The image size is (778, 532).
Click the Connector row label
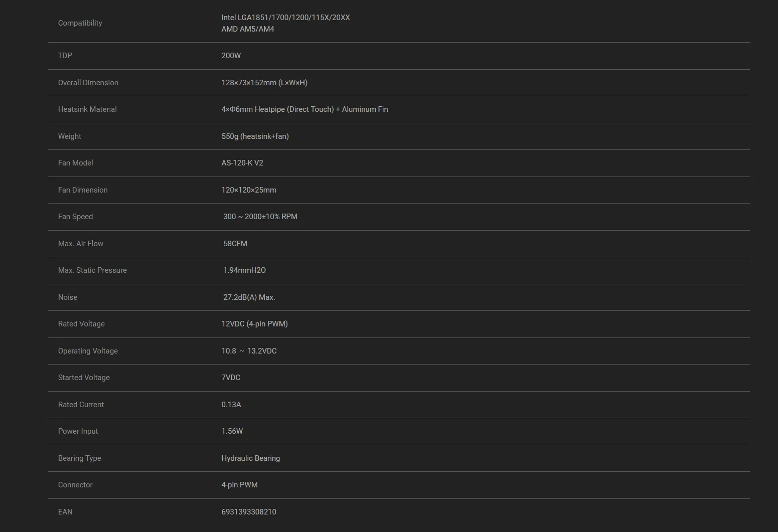click(x=75, y=485)
